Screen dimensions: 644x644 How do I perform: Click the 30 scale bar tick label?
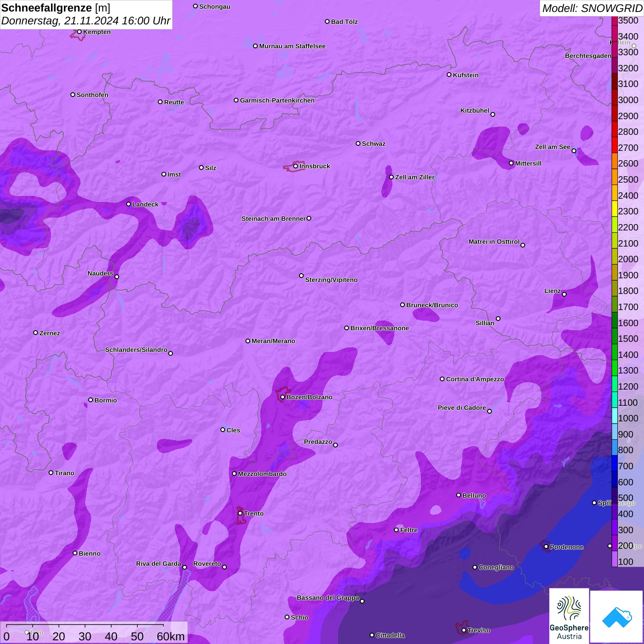(x=85, y=636)
